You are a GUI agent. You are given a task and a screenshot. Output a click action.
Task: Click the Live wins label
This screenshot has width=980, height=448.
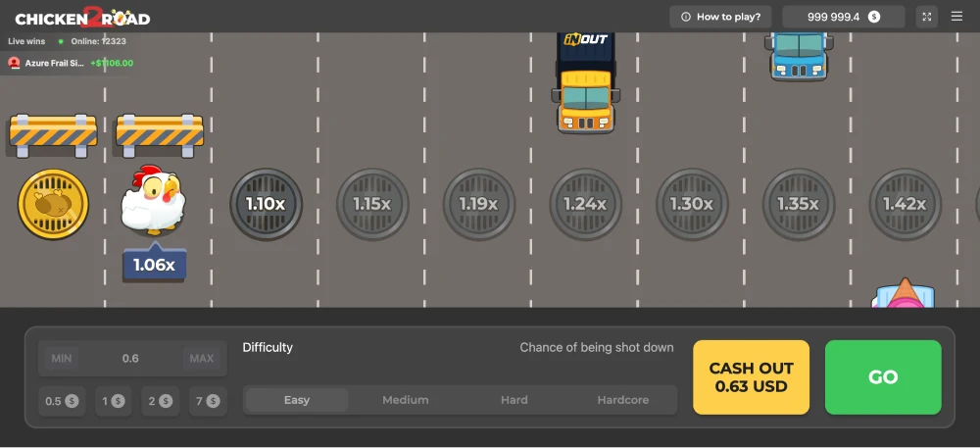click(26, 41)
